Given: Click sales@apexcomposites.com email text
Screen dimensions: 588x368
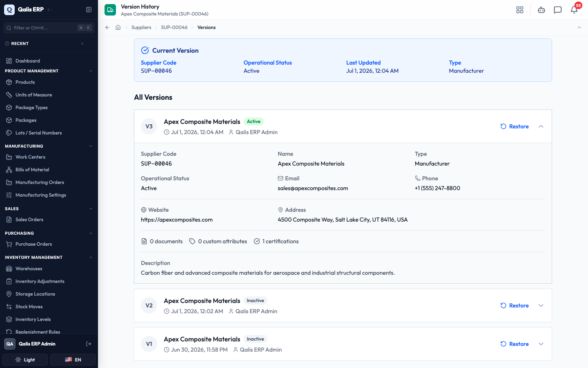Looking at the screenshot, I should (313, 188).
